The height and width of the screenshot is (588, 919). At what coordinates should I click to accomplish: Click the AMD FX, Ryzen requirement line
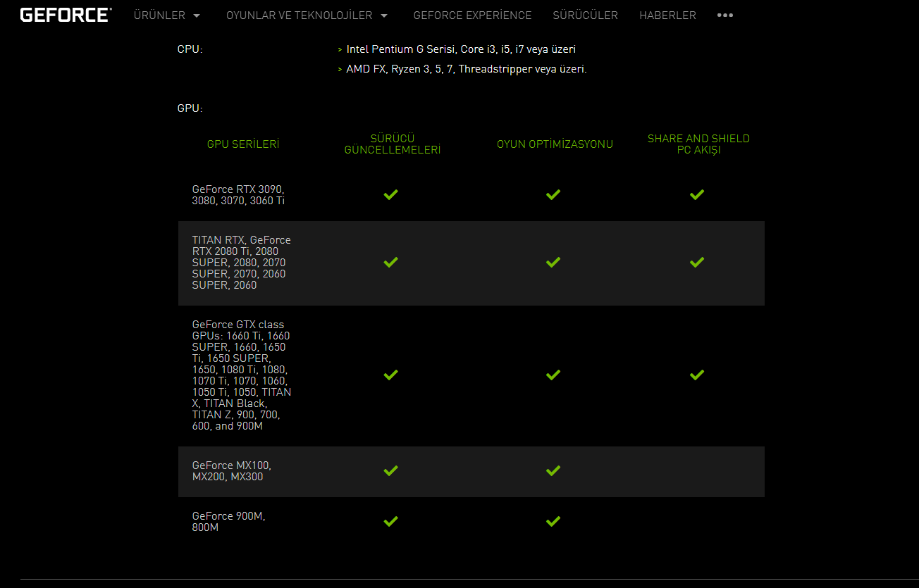coord(467,69)
